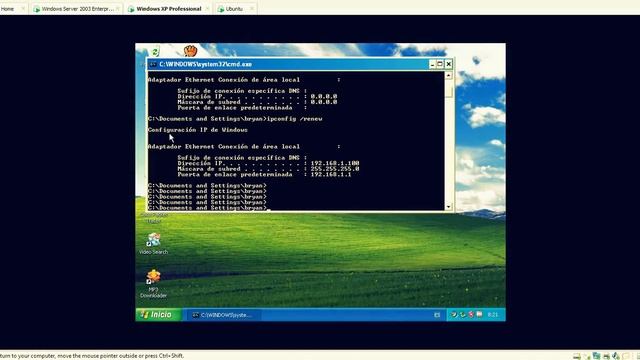Viewport: 640px width, 360px height.
Task: Close the cmd.exe window
Action: (448, 64)
